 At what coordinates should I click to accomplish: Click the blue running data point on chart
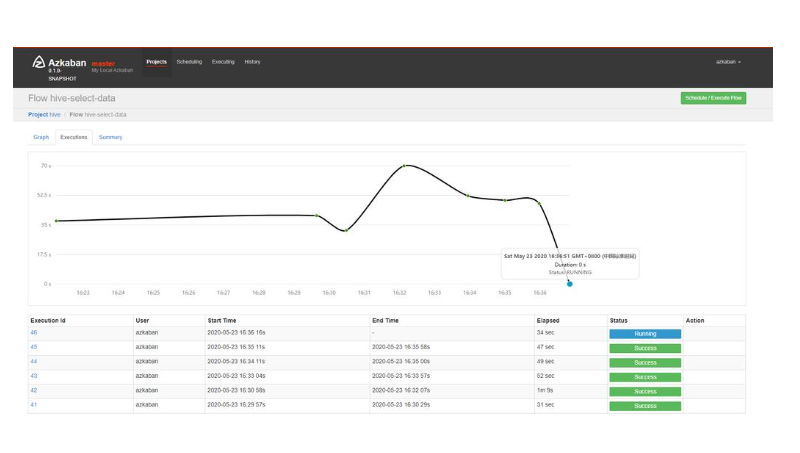pyautogui.click(x=569, y=284)
